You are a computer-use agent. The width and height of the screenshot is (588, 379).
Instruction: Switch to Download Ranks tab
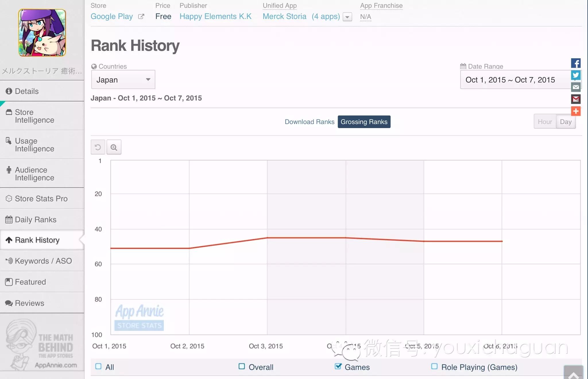[310, 122]
